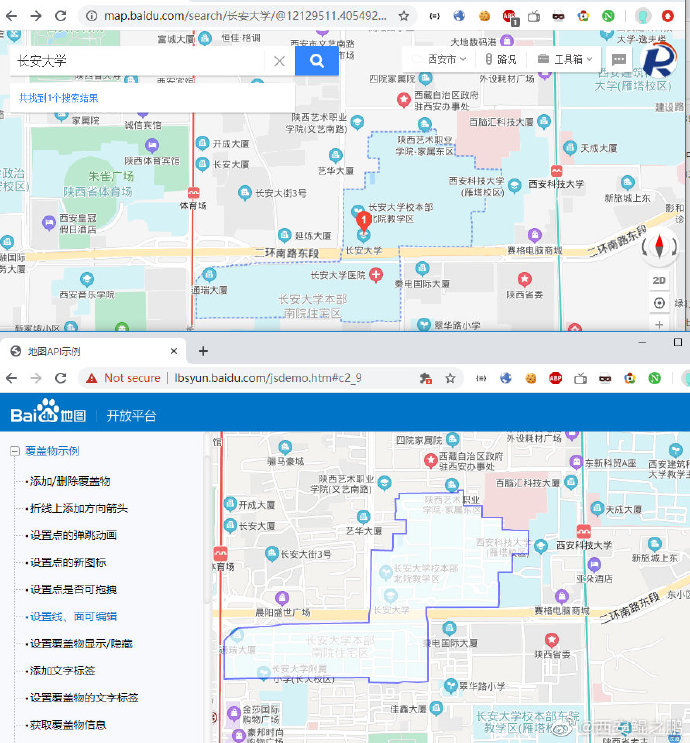Open the 开放平台 link in header
This screenshot has height=743, width=690.
tap(131, 416)
